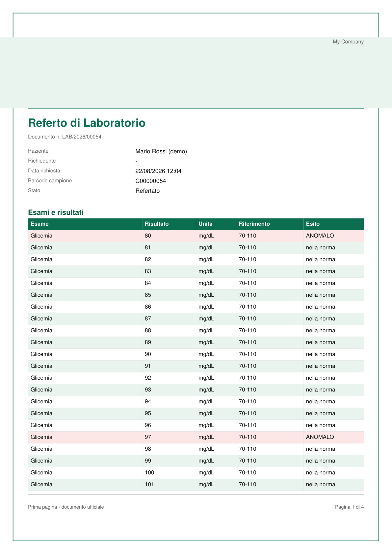Click the barcode value C00000054
The image size is (392, 554).
point(151,181)
